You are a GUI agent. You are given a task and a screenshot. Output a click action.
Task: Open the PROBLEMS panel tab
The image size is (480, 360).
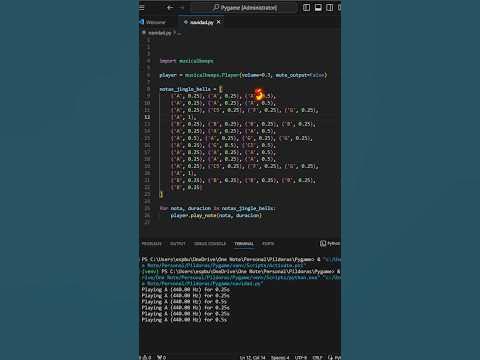(x=152, y=244)
